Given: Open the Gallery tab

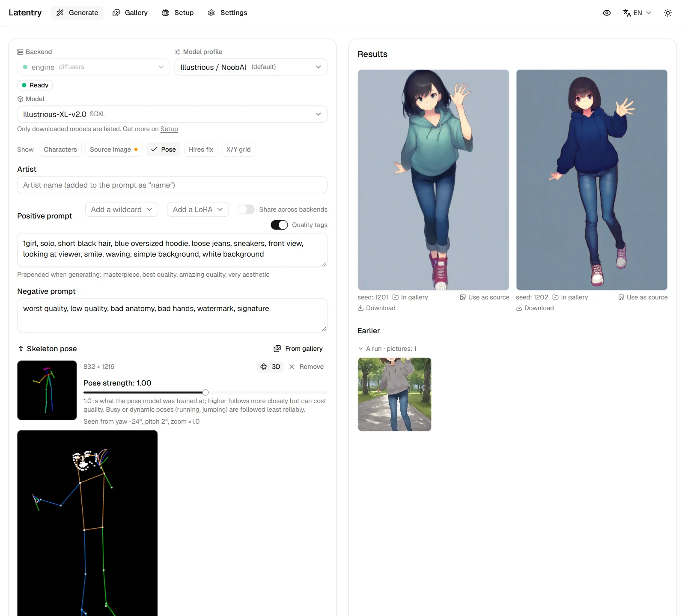Looking at the screenshot, I should click(130, 13).
